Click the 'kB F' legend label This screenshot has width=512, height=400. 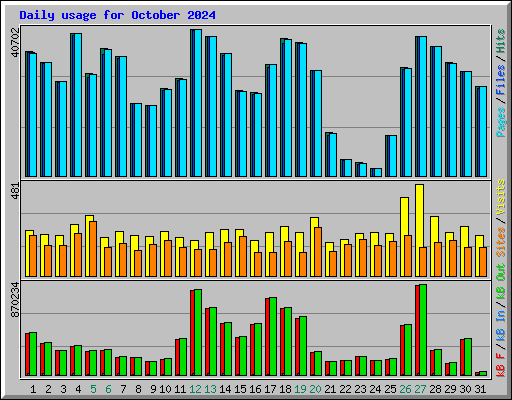point(501,365)
